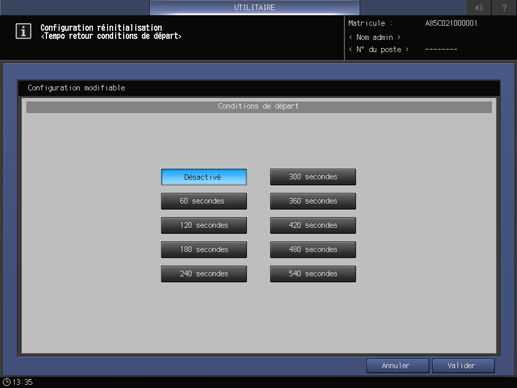This screenshot has width=517, height=388.
Task: Select 60 secondes timeout
Action: (204, 201)
